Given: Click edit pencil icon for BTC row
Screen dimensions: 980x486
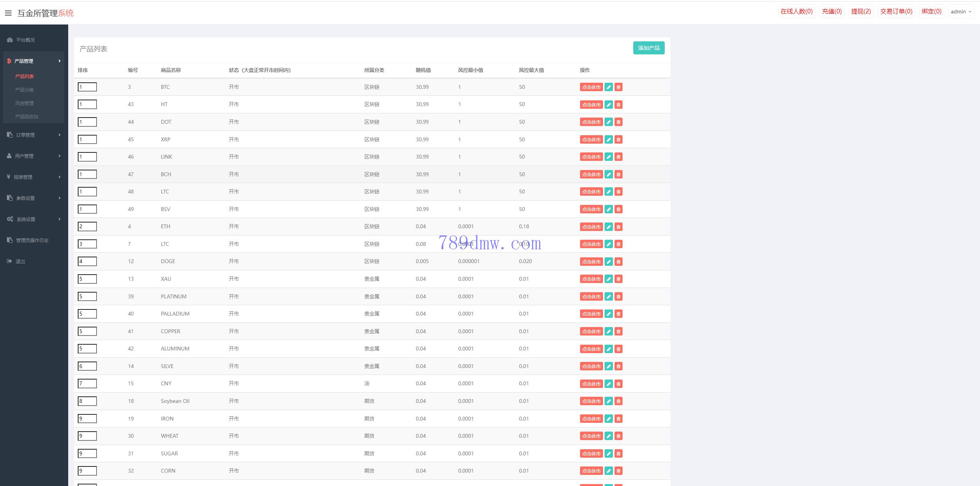Looking at the screenshot, I should [x=608, y=87].
